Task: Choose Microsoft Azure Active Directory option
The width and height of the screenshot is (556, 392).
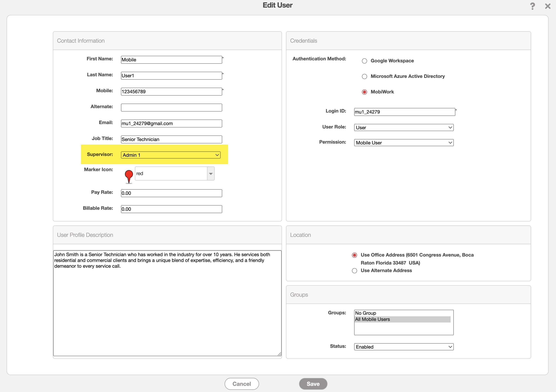Action: click(364, 76)
